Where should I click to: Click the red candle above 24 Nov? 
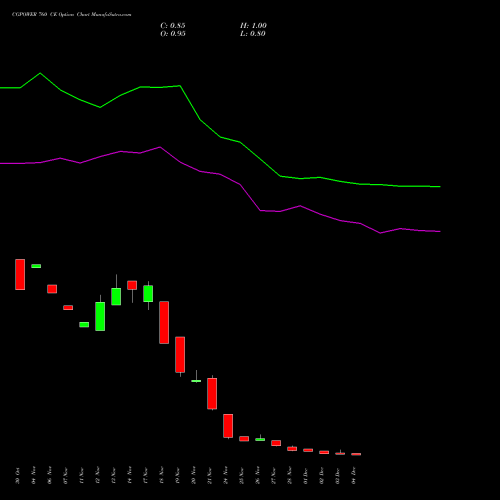pos(228,426)
